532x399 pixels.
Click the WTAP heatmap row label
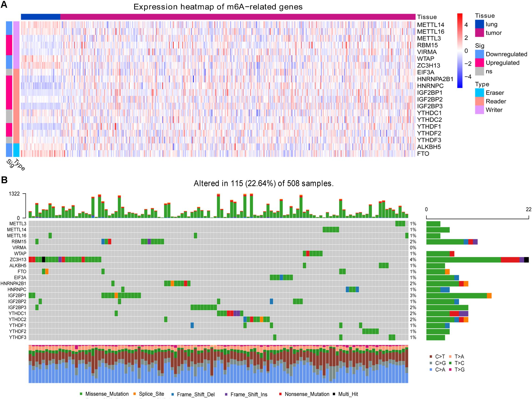point(425,59)
